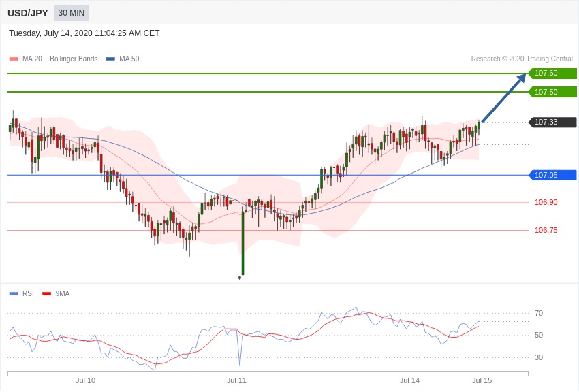Click the 107.33 current price tag
This screenshot has width=579, height=392.
pos(552,122)
